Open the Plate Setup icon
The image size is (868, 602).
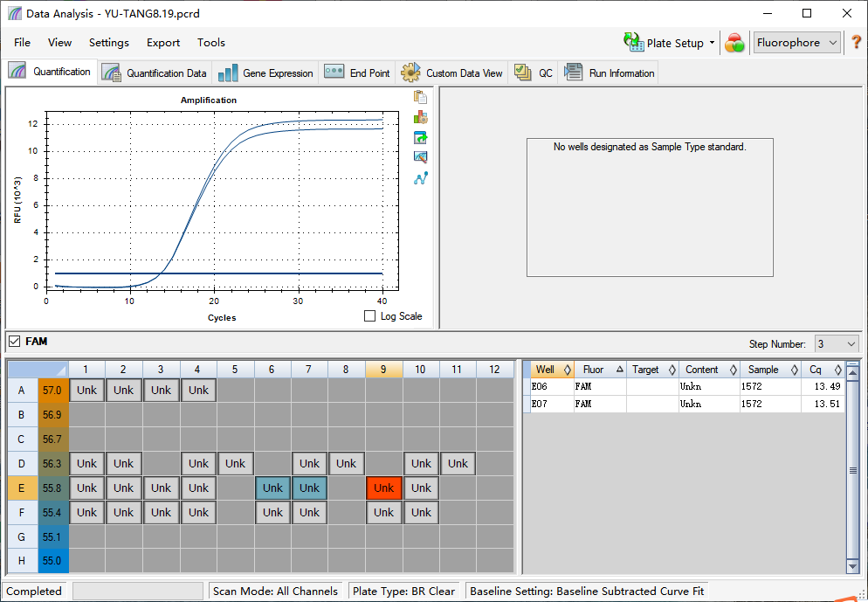pos(634,42)
